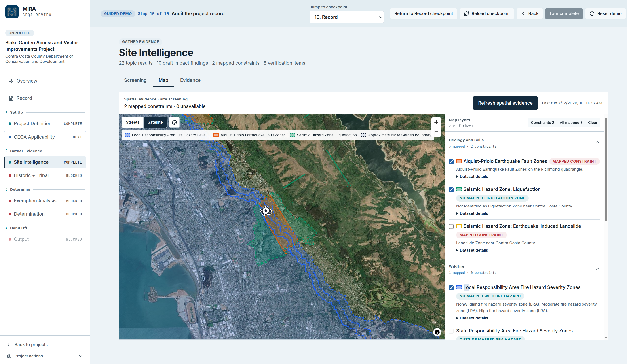
Task: Click Tour complete button
Action: [564, 14]
